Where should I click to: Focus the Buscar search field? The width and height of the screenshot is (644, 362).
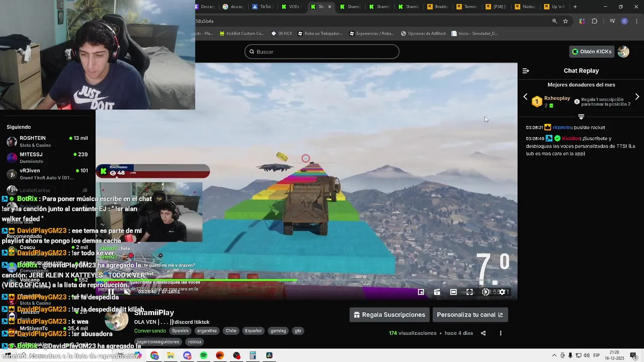click(x=322, y=52)
